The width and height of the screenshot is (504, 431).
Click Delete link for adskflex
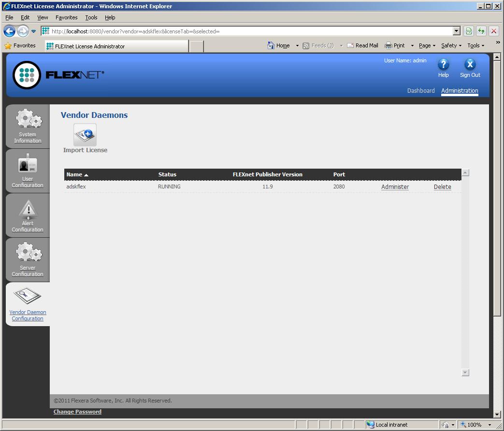[x=442, y=187]
